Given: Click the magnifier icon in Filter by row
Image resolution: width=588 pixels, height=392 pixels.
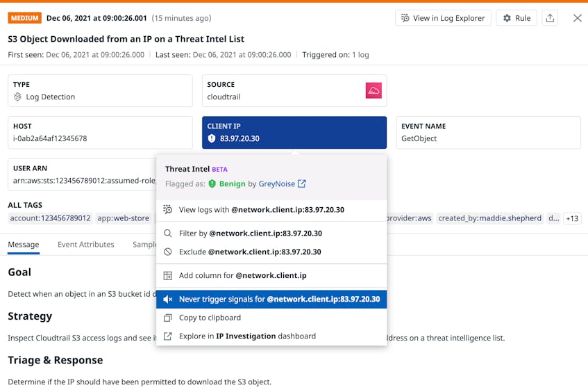Looking at the screenshot, I should pos(167,233).
